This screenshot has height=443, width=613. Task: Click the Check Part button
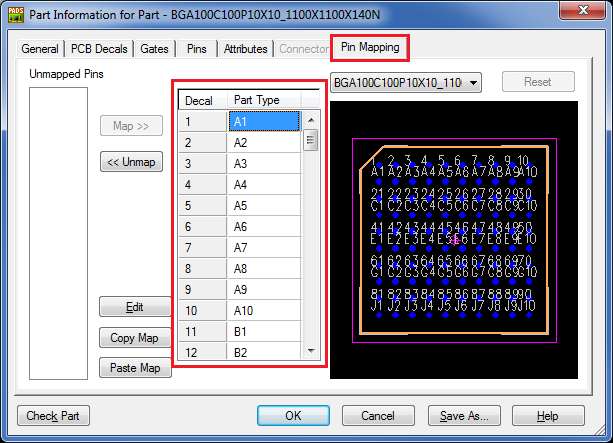pyautogui.click(x=53, y=416)
